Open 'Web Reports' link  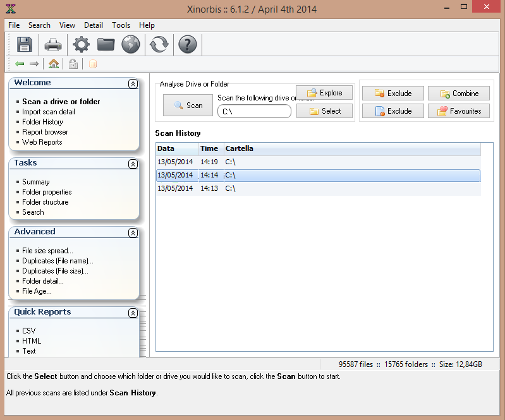[42, 142]
